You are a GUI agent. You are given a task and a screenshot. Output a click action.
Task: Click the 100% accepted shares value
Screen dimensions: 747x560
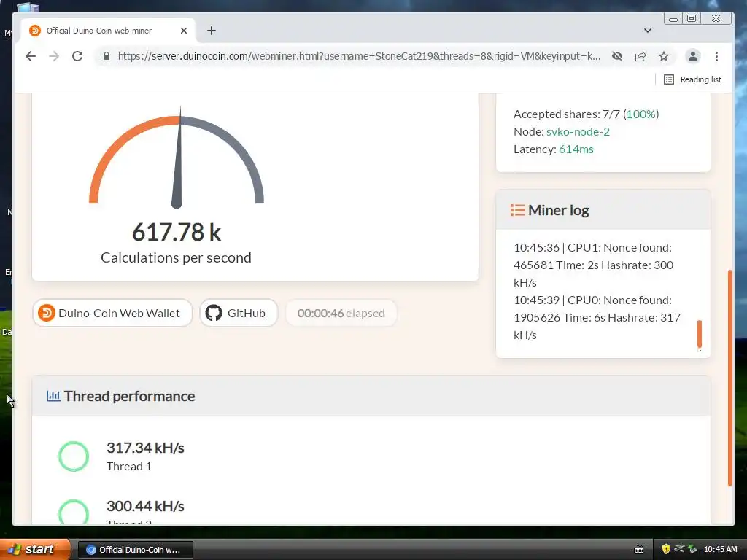(640, 114)
